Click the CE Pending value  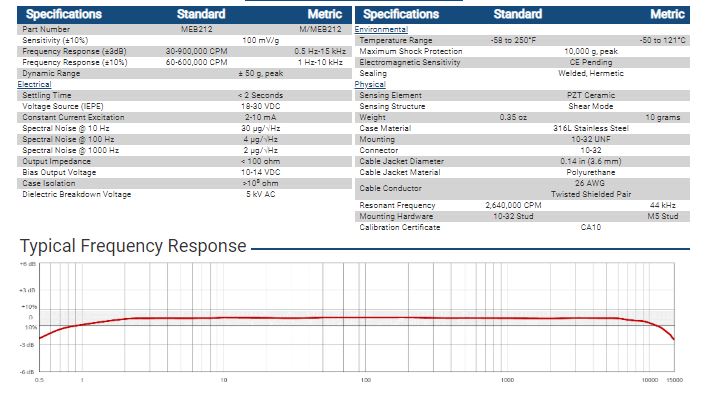pos(591,62)
